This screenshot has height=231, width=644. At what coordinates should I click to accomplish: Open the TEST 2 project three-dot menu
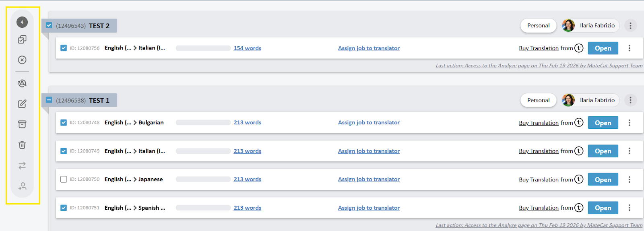click(x=630, y=25)
